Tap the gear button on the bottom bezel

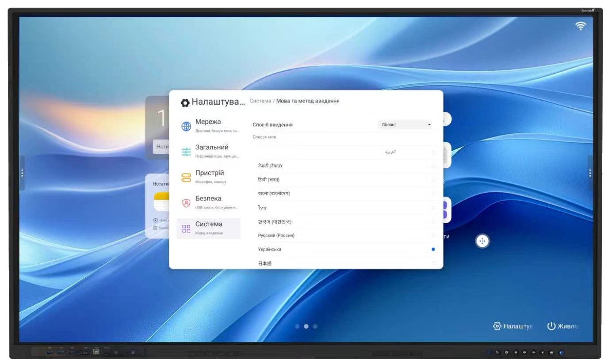coord(506,353)
